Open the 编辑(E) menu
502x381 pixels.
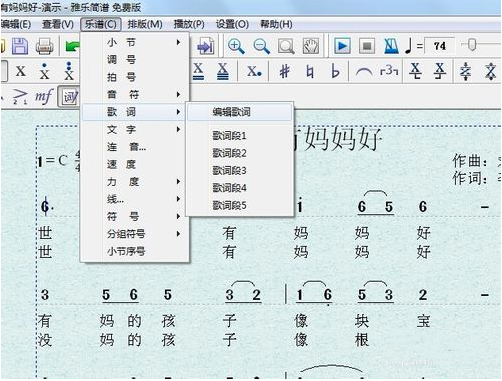pyautogui.click(x=15, y=24)
